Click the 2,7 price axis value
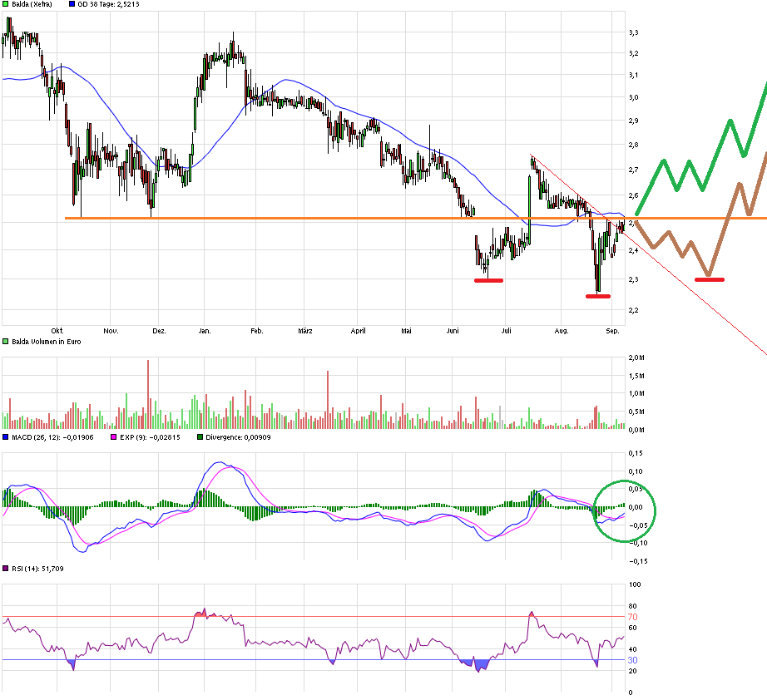Viewport: 767px width, 700px height. tap(633, 170)
